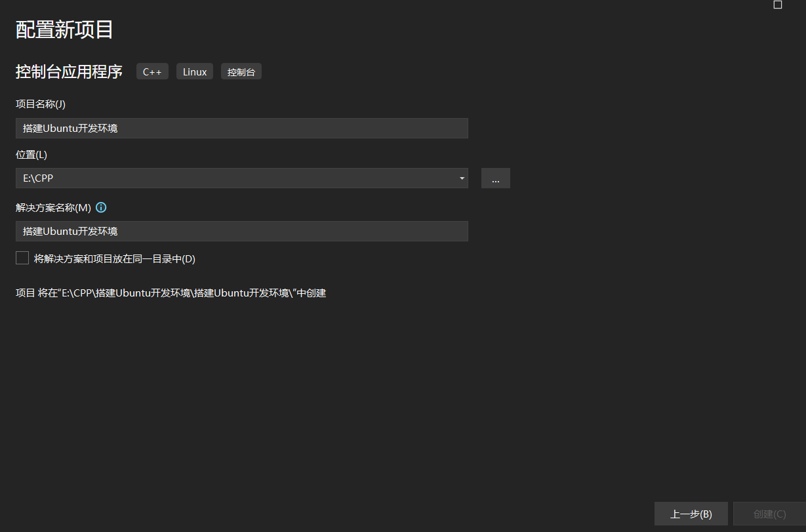The height and width of the screenshot is (532, 806).
Task: Click the 位置(L) label
Action: tap(31, 155)
